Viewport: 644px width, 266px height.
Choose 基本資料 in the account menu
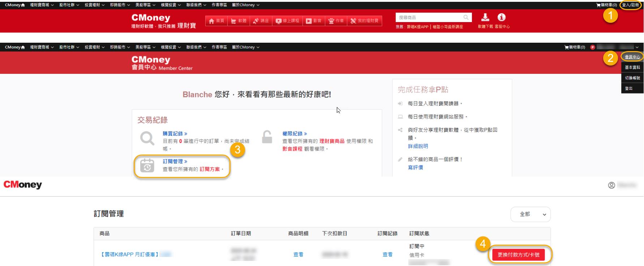point(632,68)
